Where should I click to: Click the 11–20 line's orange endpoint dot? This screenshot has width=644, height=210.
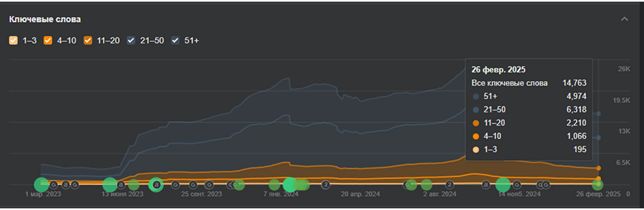(598, 168)
